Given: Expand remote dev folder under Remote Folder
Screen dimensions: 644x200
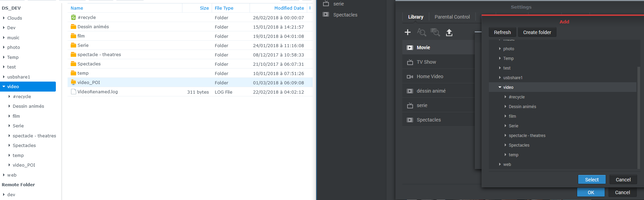Looking at the screenshot, I should [4, 194].
